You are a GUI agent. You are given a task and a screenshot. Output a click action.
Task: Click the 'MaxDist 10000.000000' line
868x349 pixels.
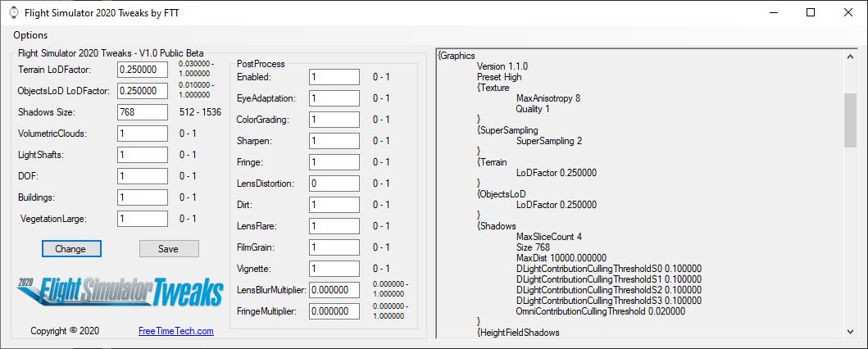(561, 258)
